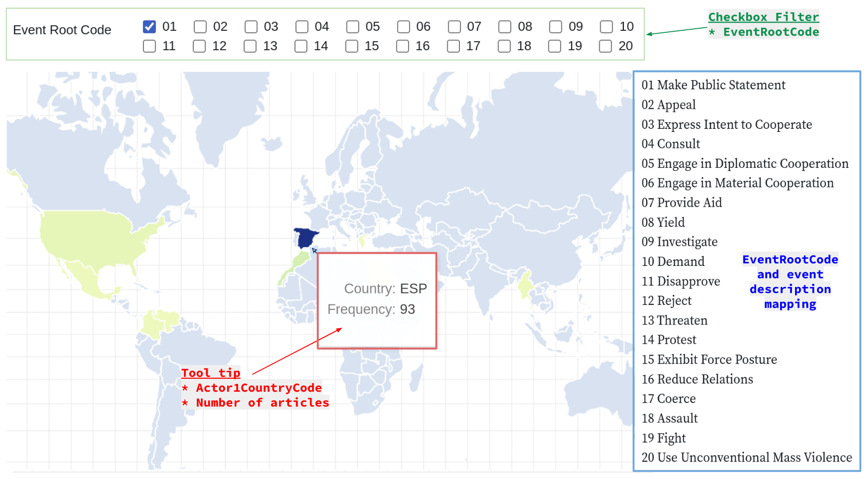868x479 pixels.
Task: Tick the 13 filter checkbox
Action: (x=250, y=46)
